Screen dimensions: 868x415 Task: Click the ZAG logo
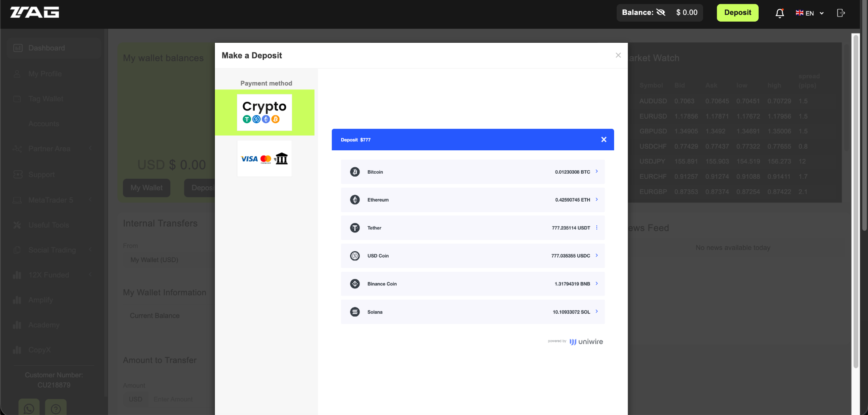coord(35,12)
